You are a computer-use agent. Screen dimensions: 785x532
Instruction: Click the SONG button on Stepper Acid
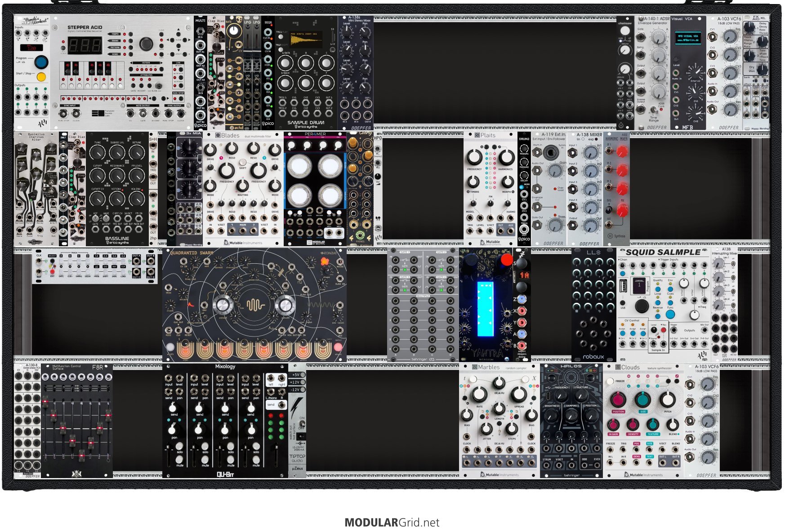click(131, 53)
